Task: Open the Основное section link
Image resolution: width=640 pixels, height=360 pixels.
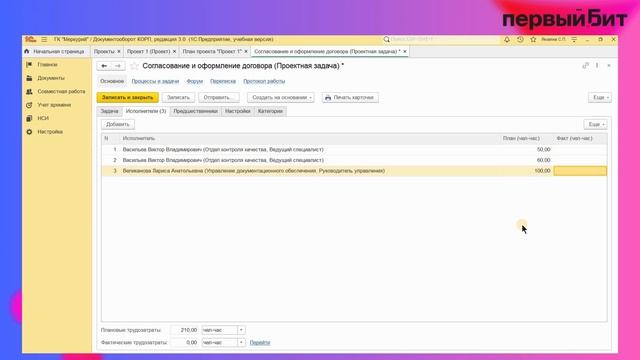Action: pos(112,81)
